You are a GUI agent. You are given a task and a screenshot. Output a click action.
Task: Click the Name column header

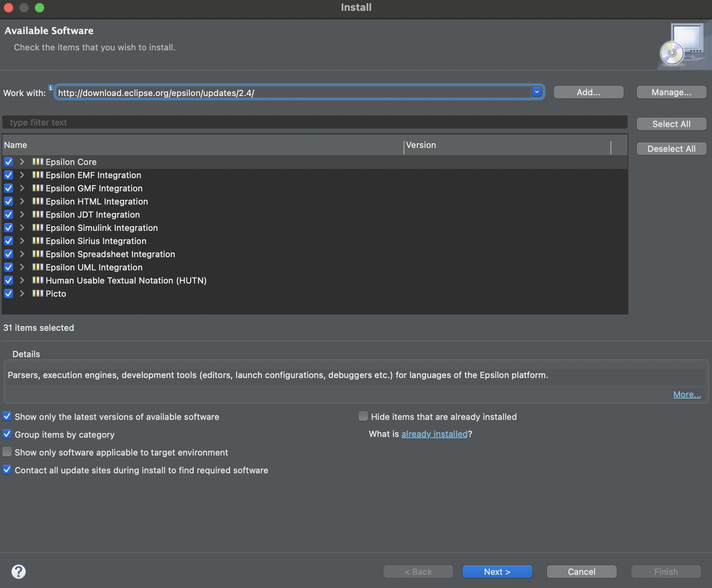click(x=203, y=145)
